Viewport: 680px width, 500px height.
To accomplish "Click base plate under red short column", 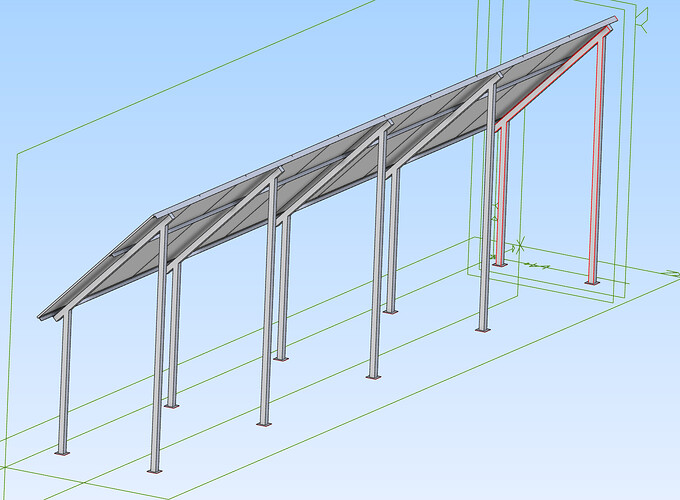I will pos(500,264).
